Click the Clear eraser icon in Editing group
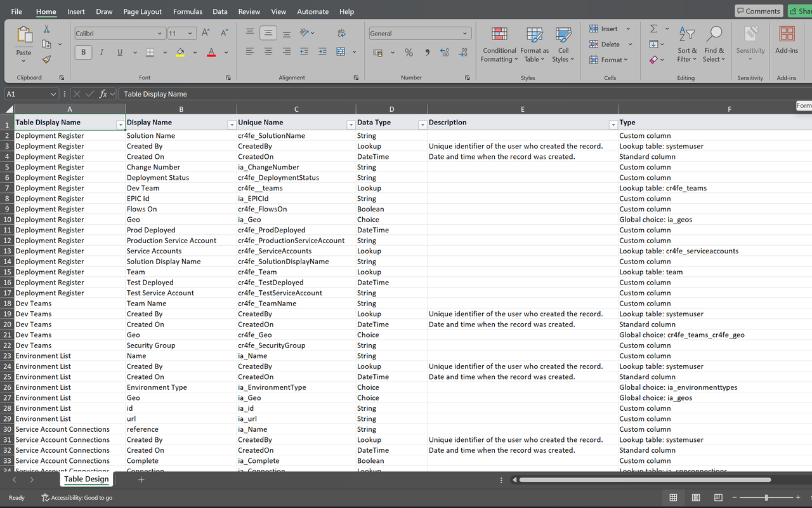 (x=653, y=60)
